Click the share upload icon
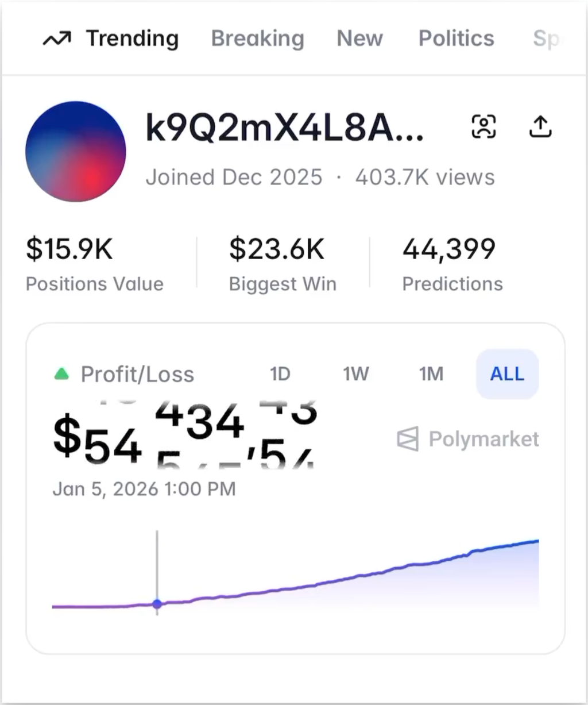This screenshot has height=705, width=588. tap(540, 126)
